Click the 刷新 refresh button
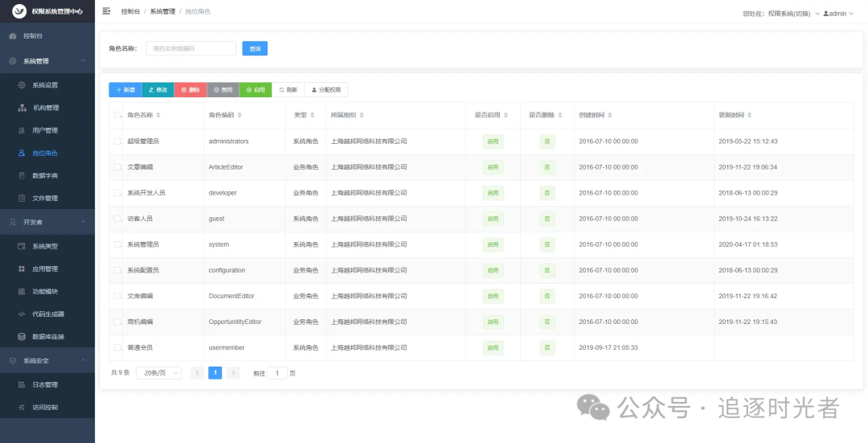Screen dimensions: 868x443 tap(289, 90)
